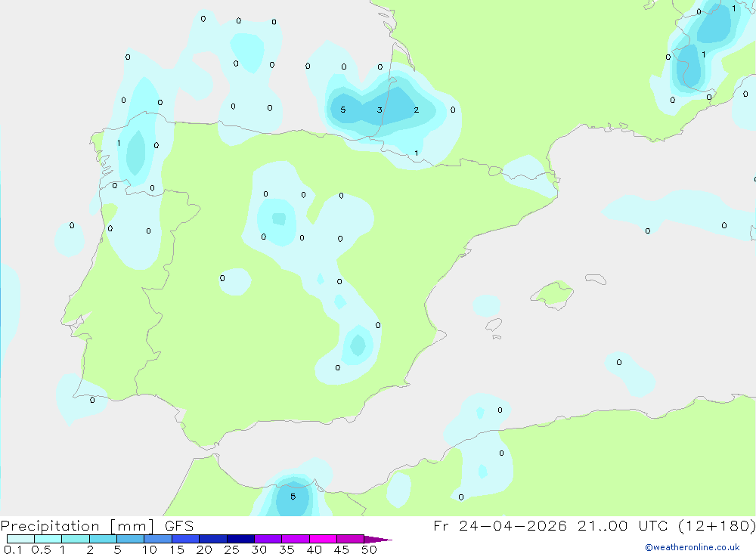
Task: Pick the legend swatch between 0.5 and 1
Action: click(x=48, y=539)
